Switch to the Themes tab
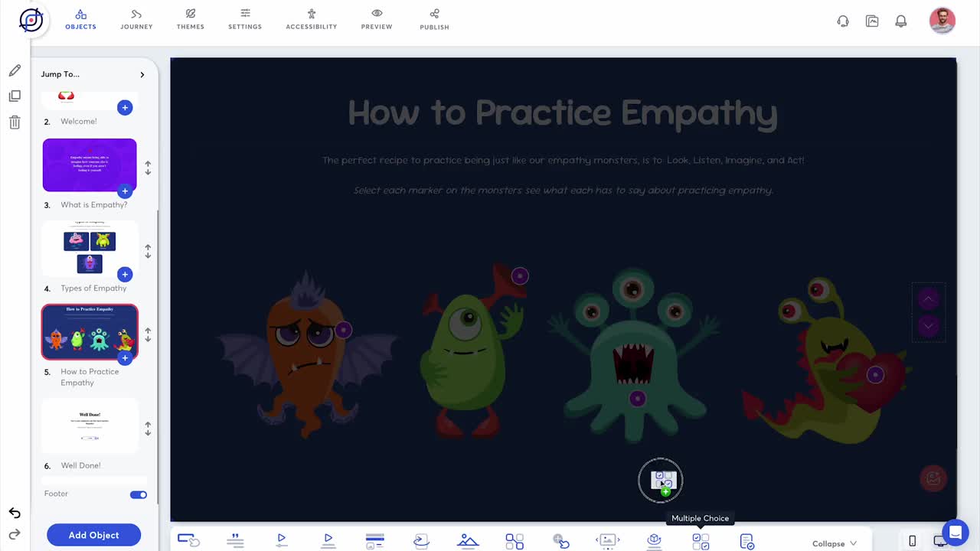The height and width of the screenshot is (551, 980). click(191, 19)
